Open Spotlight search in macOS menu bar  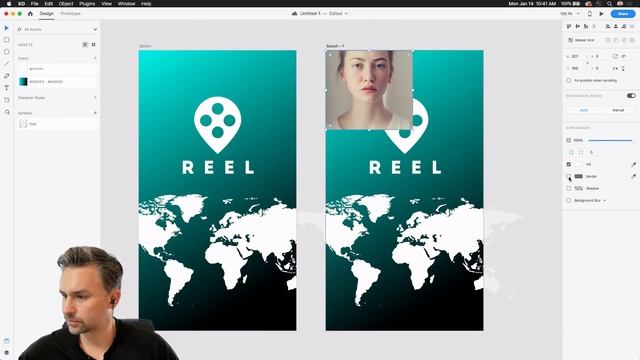point(609,4)
